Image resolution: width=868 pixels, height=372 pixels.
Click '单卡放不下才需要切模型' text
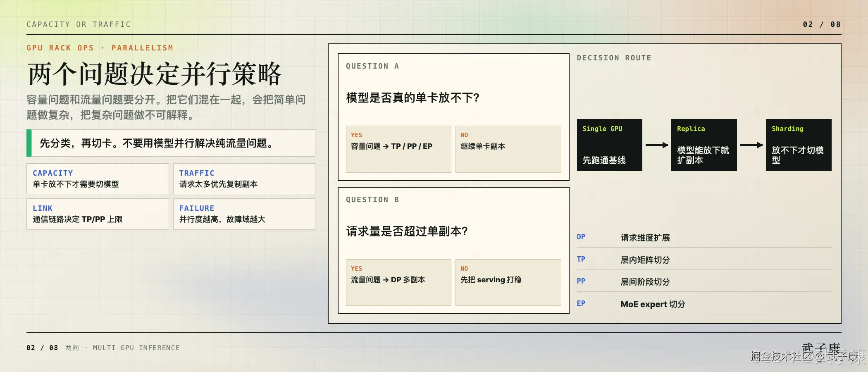[76, 184]
